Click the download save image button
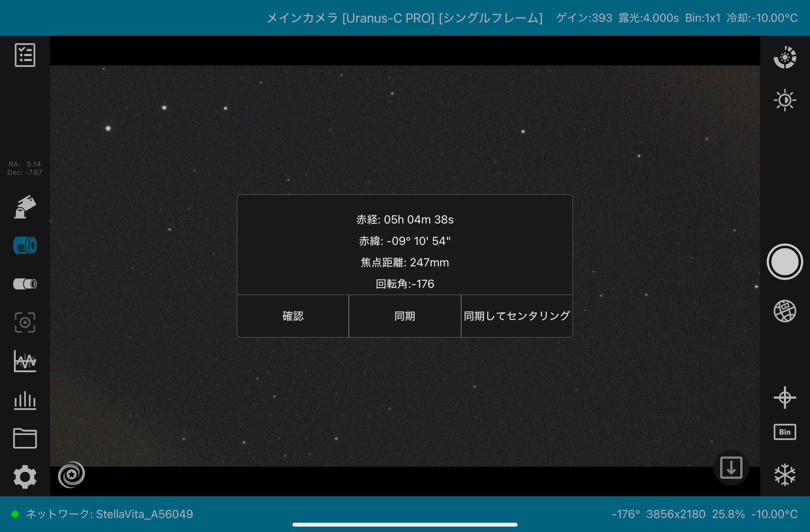Image resolution: width=810 pixels, height=532 pixels. pyautogui.click(x=731, y=468)
